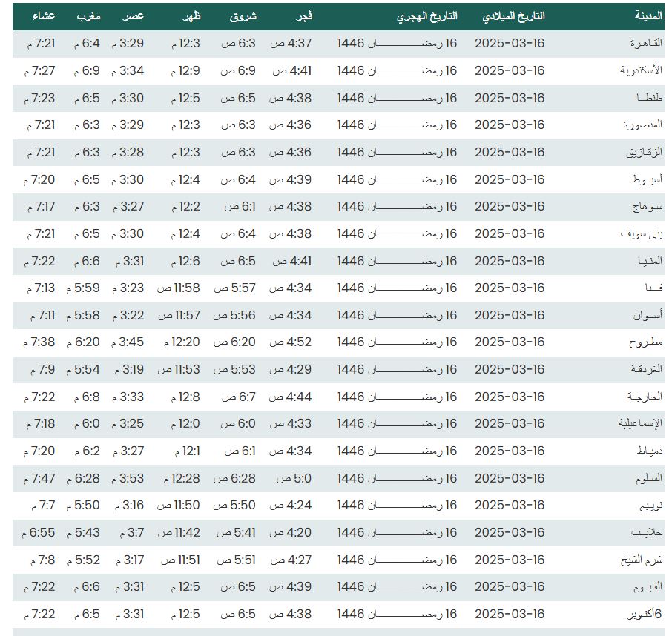Screen dimensions: 672x636
Task: Select the city name الغردقة
Action: [646, 370]
